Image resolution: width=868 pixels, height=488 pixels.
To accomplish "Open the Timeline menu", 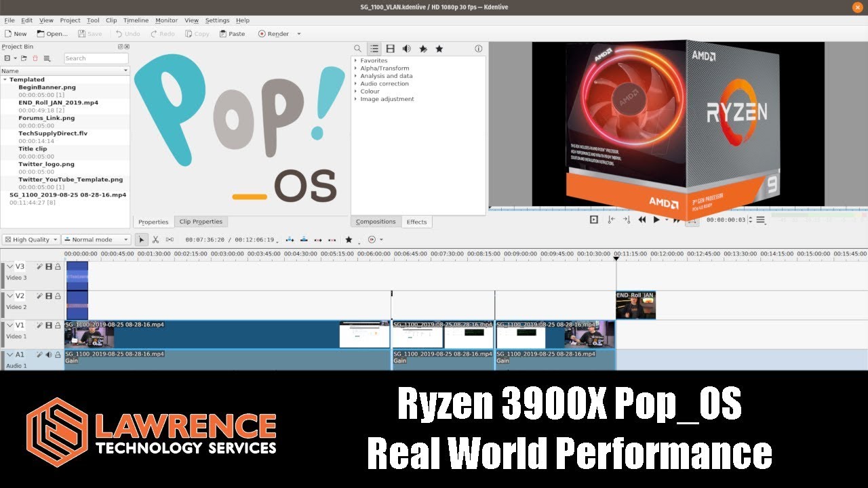I will tap(136, 20).
